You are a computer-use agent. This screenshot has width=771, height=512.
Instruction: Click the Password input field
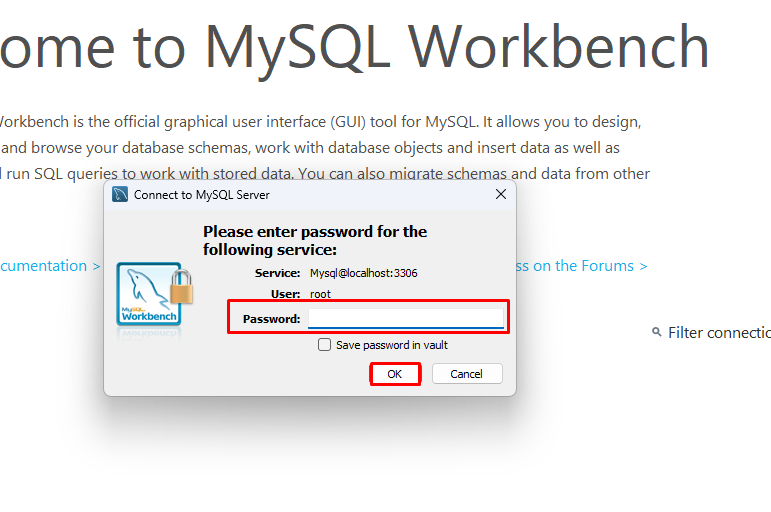point(406,318)
